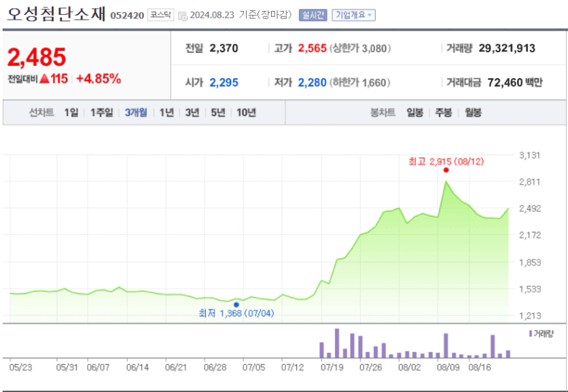568x392 pixels.
Task: Click the opening price value 2,295
Action: click(x=224, y=83)
